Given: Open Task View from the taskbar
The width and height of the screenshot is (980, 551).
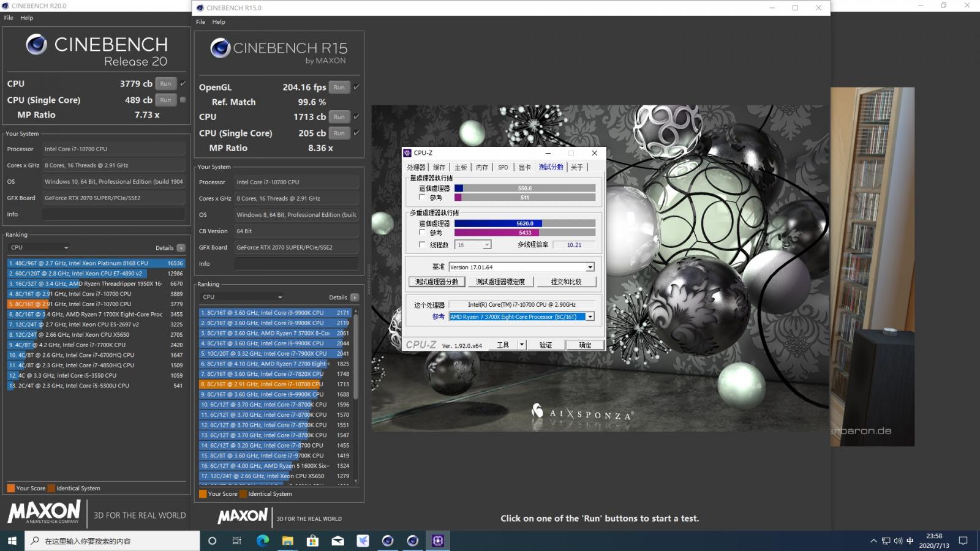Looking at the screenshot, I should [x=236, y=541].
